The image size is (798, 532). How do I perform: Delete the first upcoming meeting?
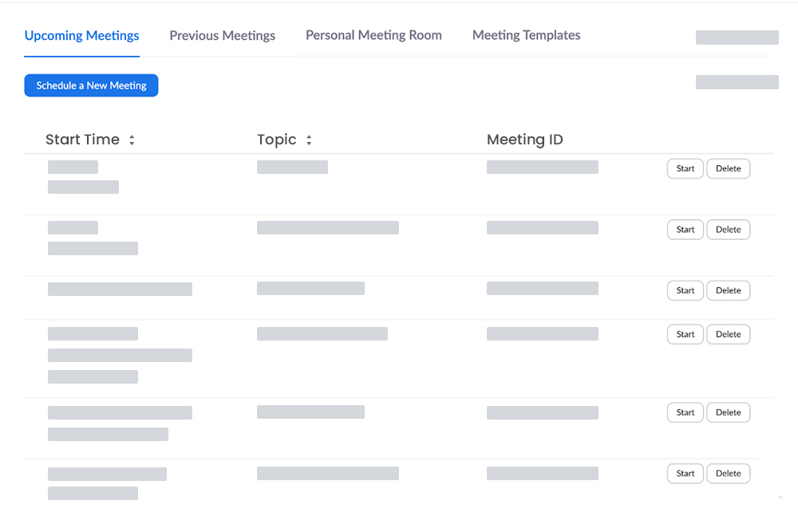pyautogui.click(x=728, y=168)
